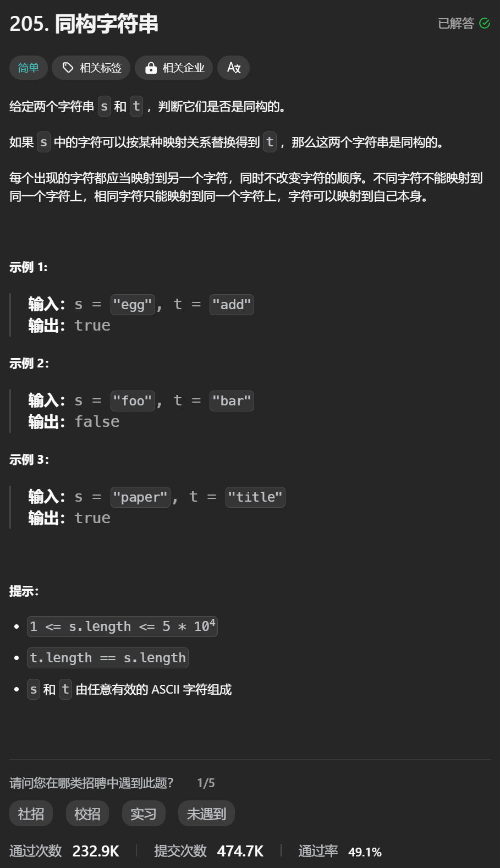Open the survey pagination showing 1/5
Screen dimensions: 500x868
pos(206,782)
